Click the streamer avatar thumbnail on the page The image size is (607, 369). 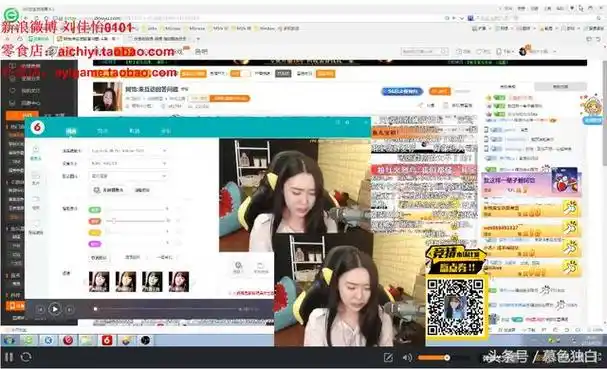click(108, 97)
